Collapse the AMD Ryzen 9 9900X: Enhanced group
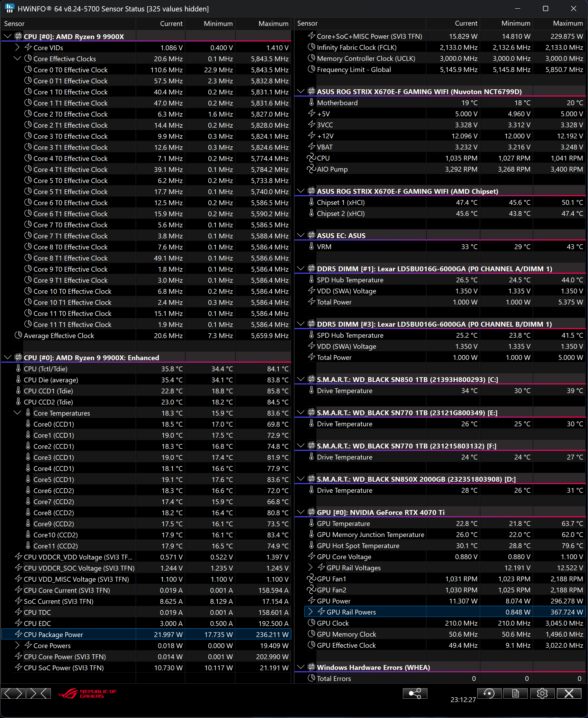The height and width of the screenshot is (718, 588). point(8,357)
